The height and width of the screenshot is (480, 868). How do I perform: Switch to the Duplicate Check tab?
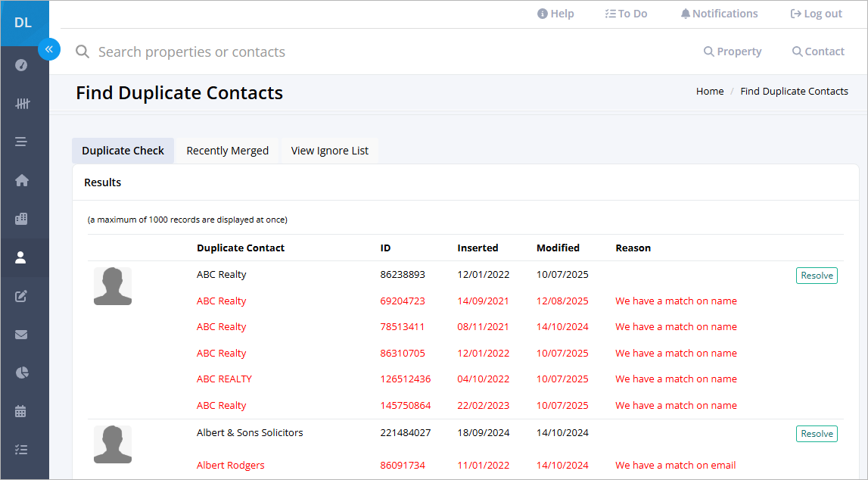(x=123, y=151)
